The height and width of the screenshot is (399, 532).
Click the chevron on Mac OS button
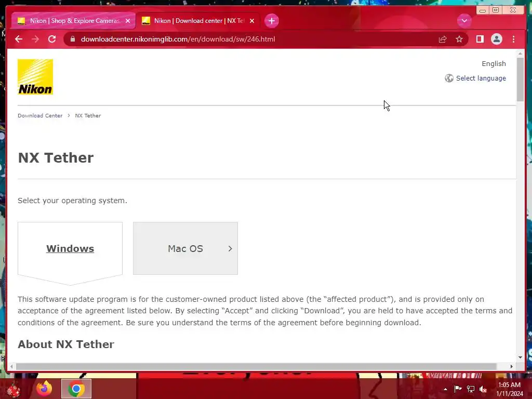(230, 248)
